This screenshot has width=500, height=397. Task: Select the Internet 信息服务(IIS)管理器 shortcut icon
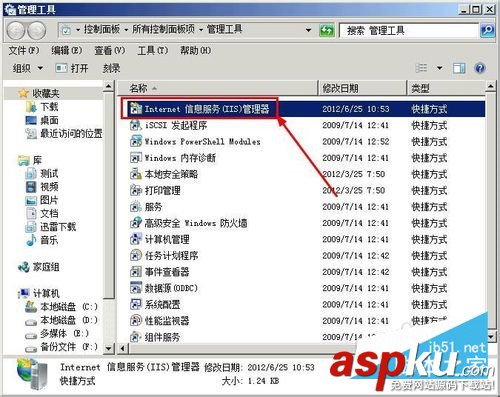click(x=136, y=109)
